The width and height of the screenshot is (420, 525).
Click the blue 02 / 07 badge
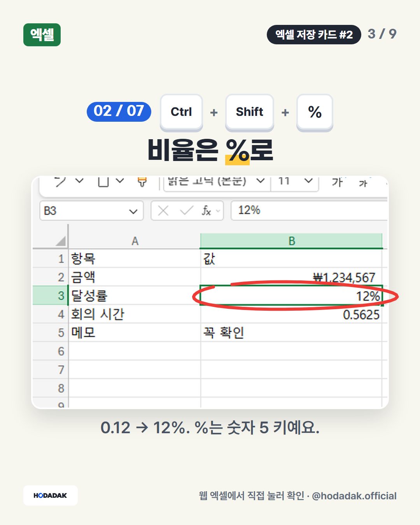click(x=119, y=112)
